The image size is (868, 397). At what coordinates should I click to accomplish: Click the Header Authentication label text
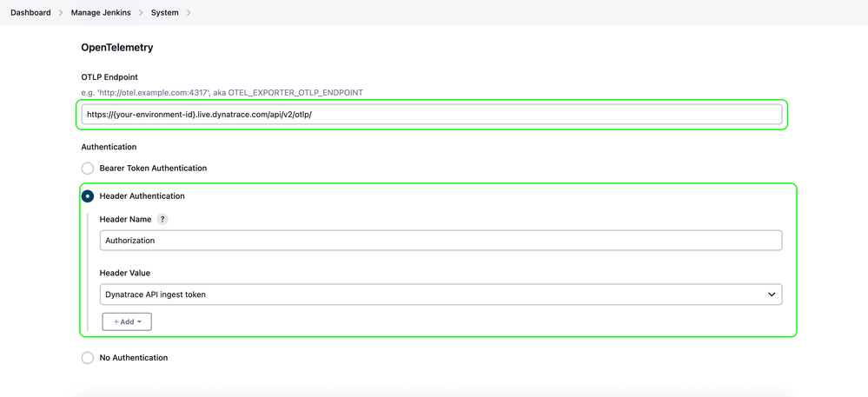coord(142,196)
